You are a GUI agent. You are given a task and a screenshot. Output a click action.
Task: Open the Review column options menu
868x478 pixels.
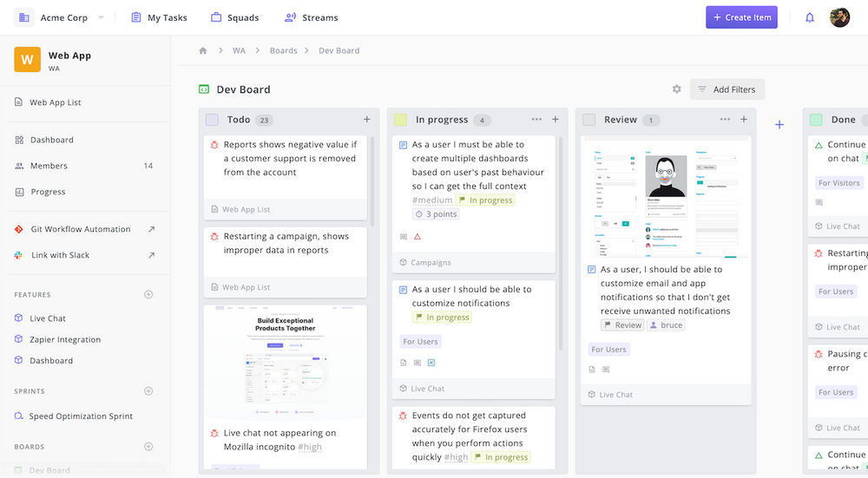725,120
